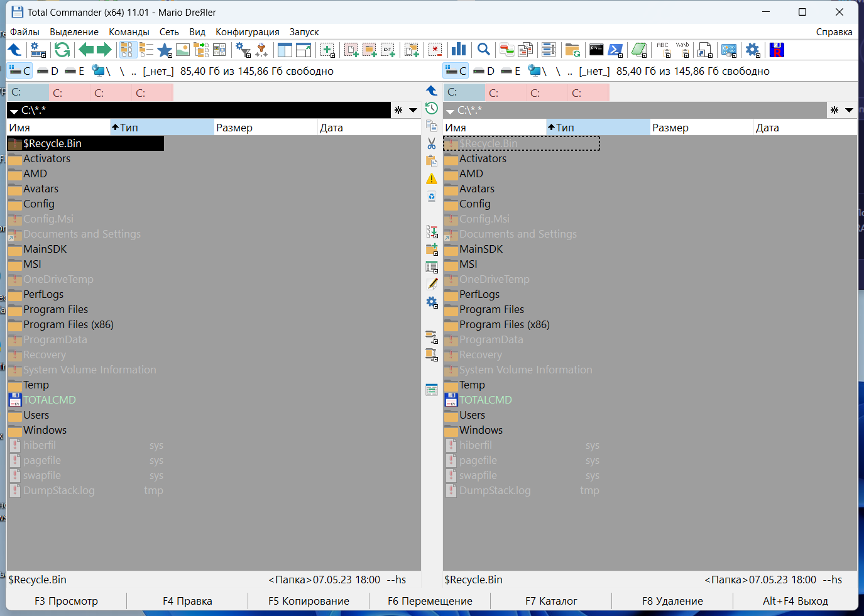Viewport: 864px width, 616px height.
Task: Select drive E in right panel
Action: pyautogui.click(x=511, y=71)
